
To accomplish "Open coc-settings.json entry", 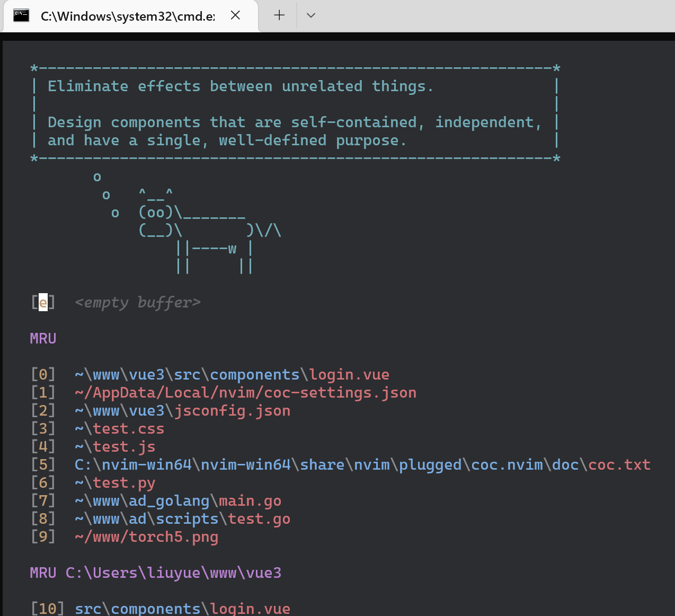I will pyautogui.click(x=245, y=393).
